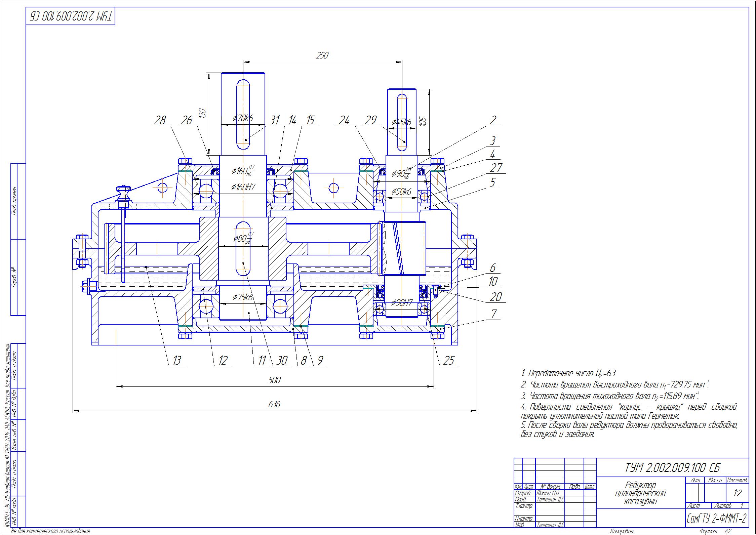Select part callout number 29
Viewport: 756px width, 535px height.
370,120
